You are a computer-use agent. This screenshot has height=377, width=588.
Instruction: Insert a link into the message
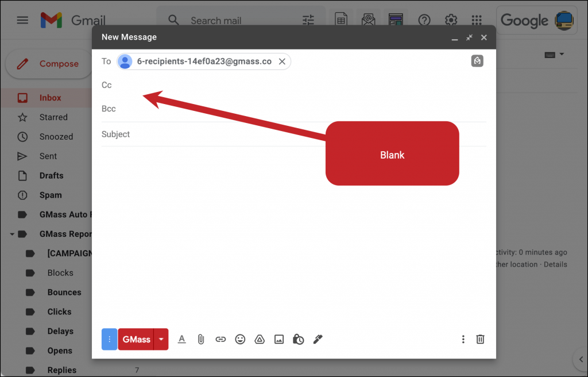pyautogui.click(x=220, y=339)
